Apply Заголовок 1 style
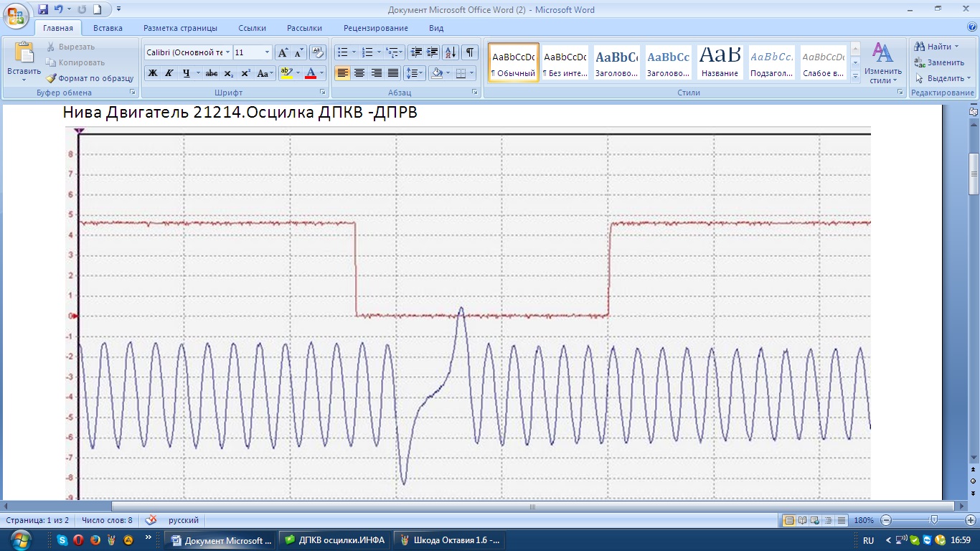The image size is (980, 551). click(617, 62)
